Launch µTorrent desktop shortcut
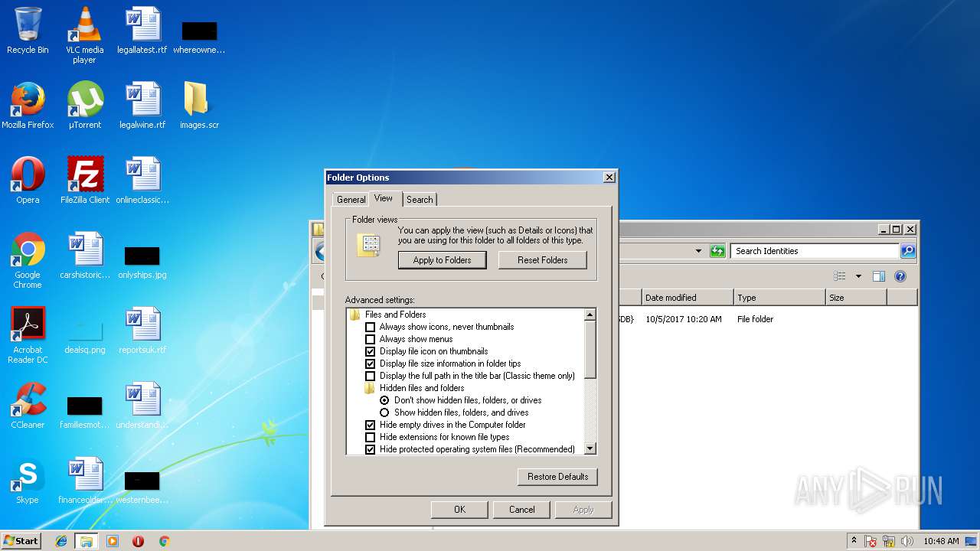The image size is (980, 551). (84, 106)
